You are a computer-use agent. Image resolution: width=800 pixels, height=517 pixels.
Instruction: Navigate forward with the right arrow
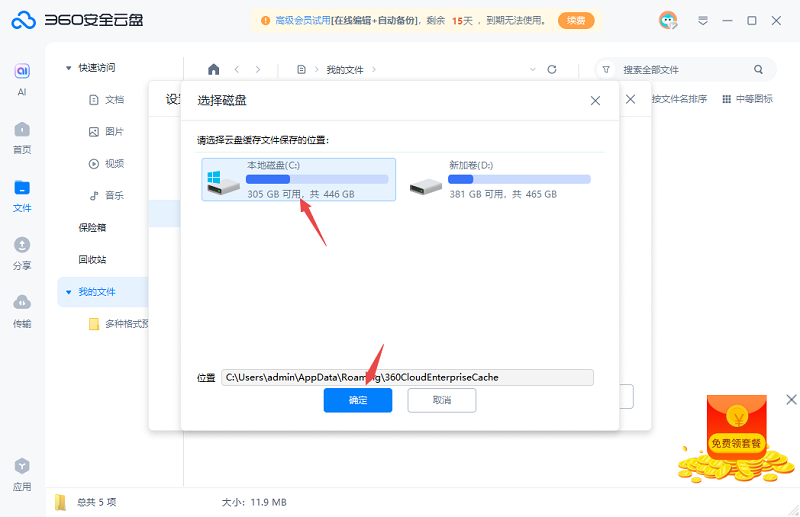click(258, 69)
